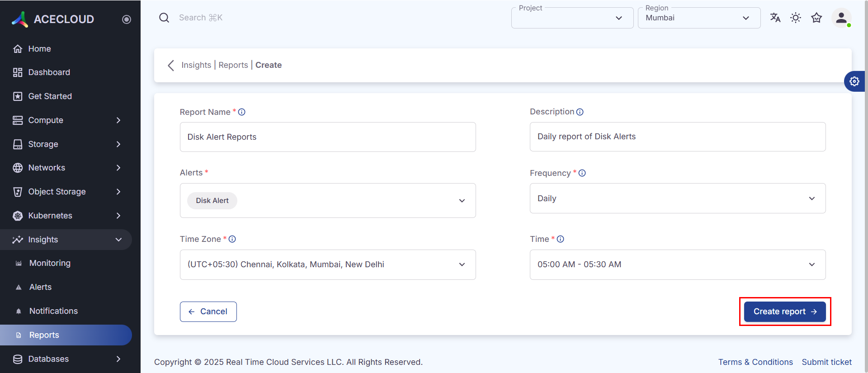Click the language translate icon
868x373 pixels.
click(775, 18)
